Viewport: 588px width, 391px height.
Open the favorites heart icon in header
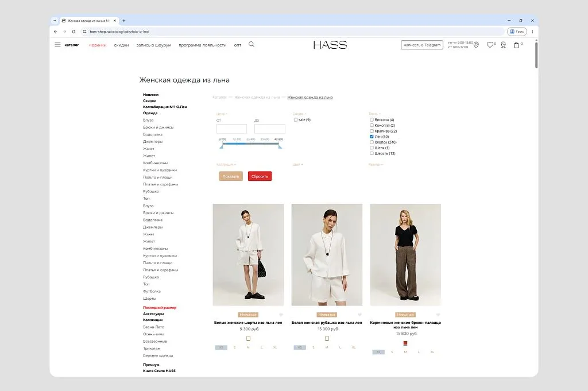tap(490, 45)
